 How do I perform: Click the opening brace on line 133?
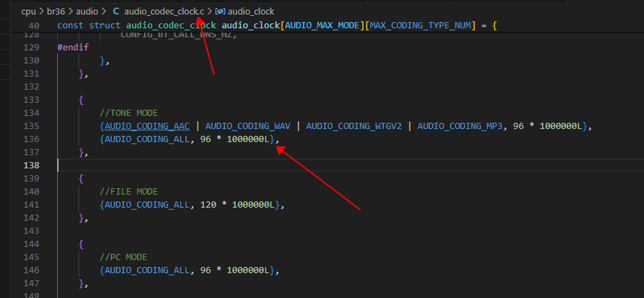click(x=81, y=100)
